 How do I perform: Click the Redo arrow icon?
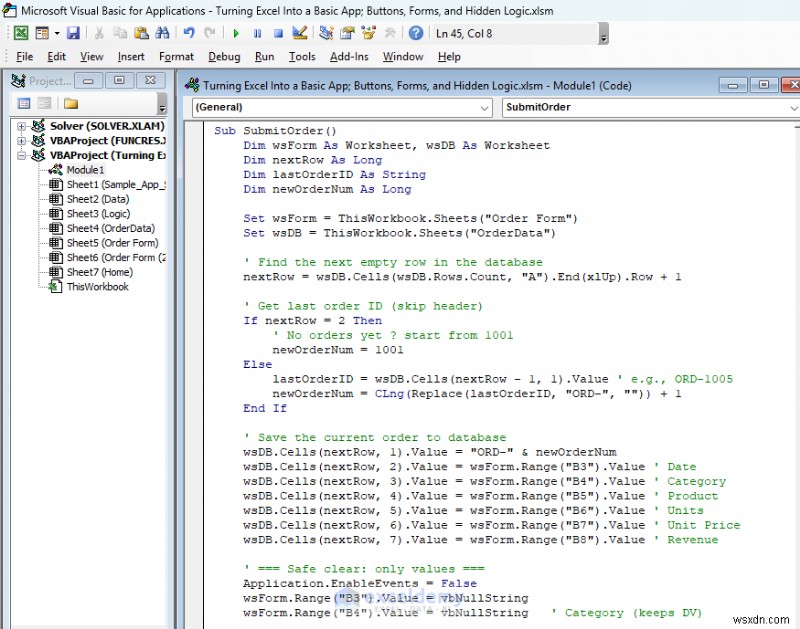(209, 33)
